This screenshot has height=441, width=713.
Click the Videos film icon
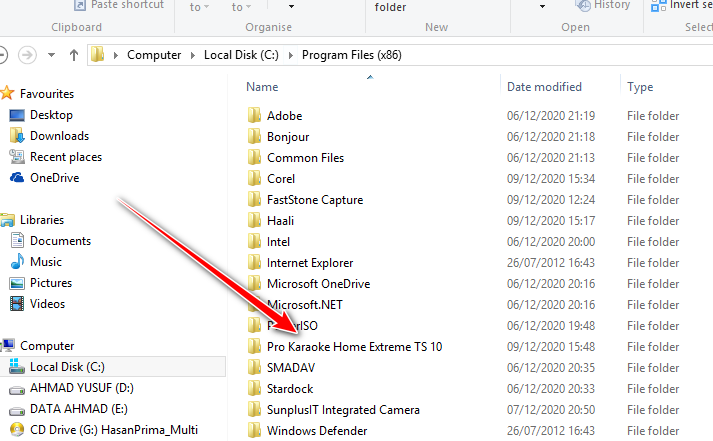[x=17, y=303]
